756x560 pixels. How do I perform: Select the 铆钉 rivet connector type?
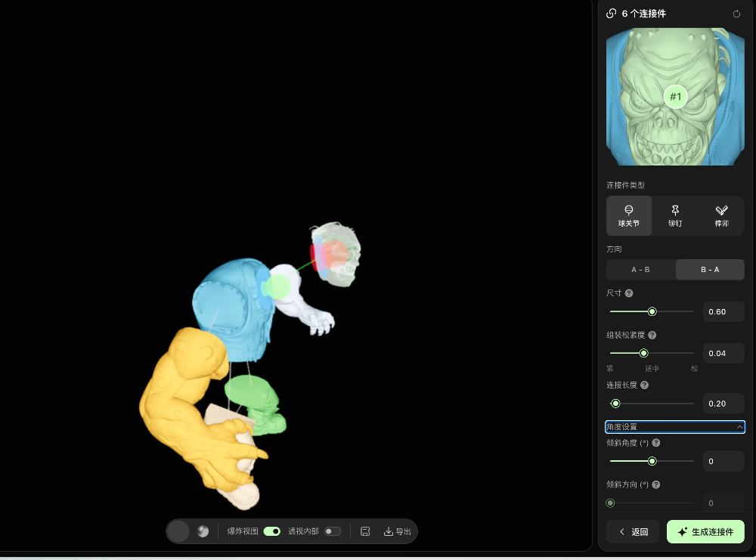(675, 216)
